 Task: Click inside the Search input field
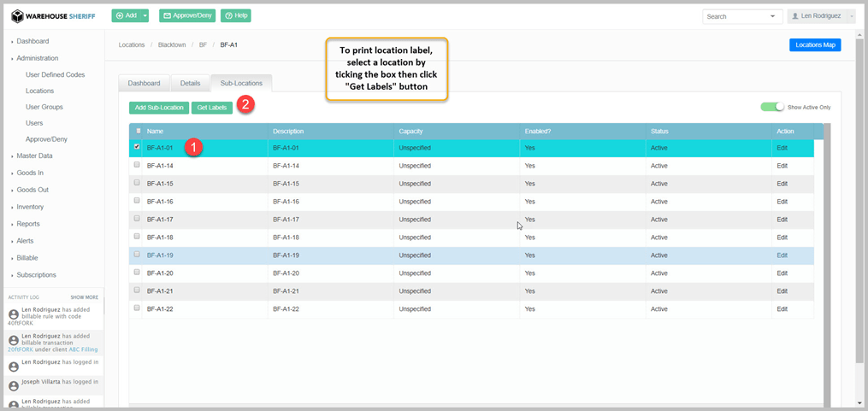point(734,16)
